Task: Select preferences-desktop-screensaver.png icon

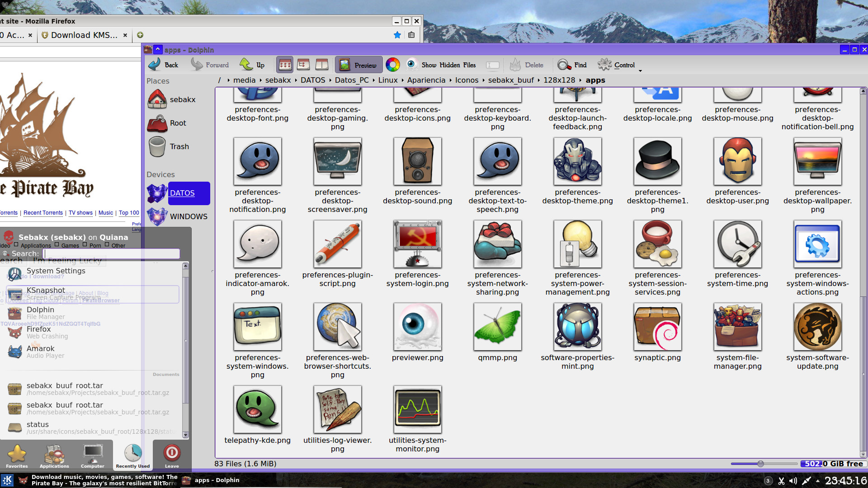Action: [337, 161]
